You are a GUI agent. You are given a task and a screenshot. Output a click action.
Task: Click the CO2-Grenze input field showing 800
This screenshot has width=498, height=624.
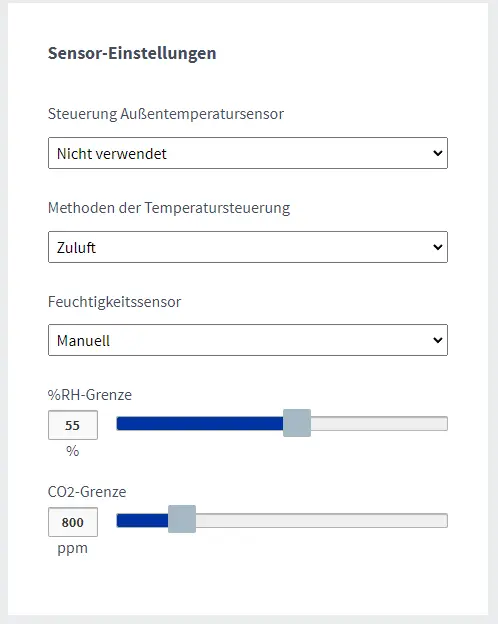pyautogui.click(x=73, y=522)
